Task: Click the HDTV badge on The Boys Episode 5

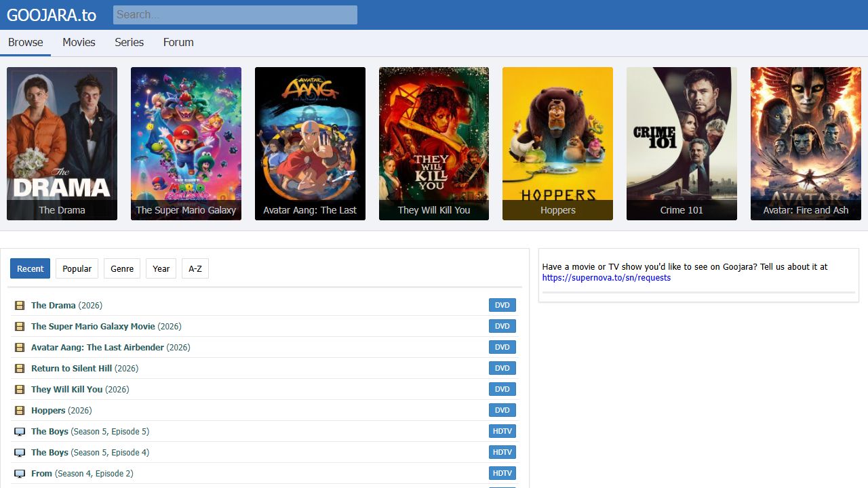Action: (502, 432)
